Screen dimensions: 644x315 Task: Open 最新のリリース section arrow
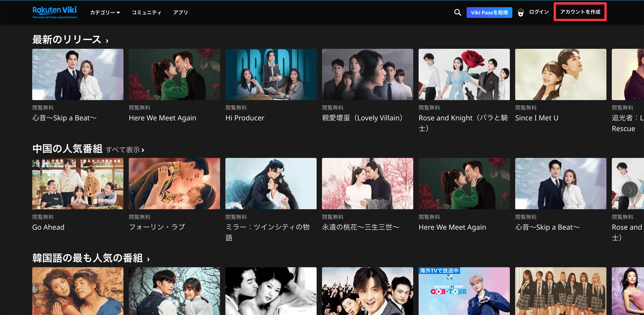point(107,41)
